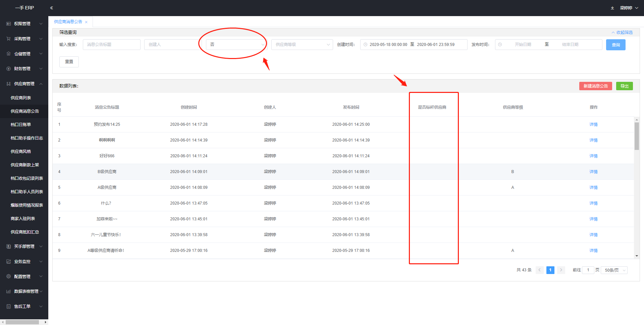Click the 重置 reset button
Screen dimensions: 644x325
click(69, 62)
